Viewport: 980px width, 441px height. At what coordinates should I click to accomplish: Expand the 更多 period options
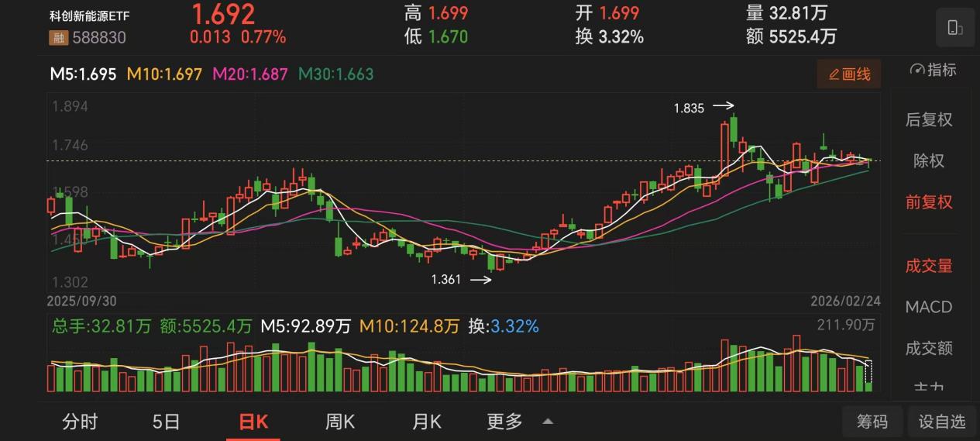coord(504,422)
